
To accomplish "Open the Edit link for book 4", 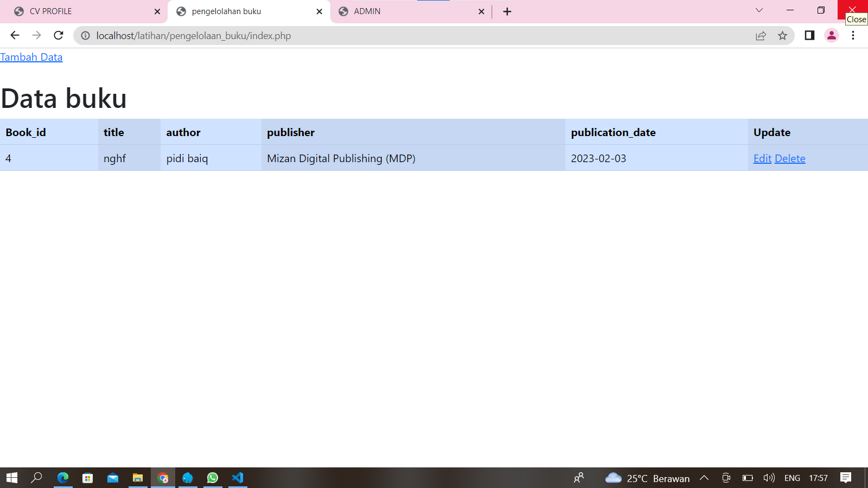I will click(x=762, y=159).
